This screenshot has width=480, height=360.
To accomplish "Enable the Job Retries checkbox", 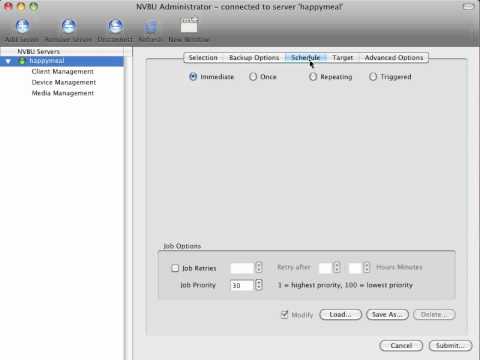I will point(175,268).
